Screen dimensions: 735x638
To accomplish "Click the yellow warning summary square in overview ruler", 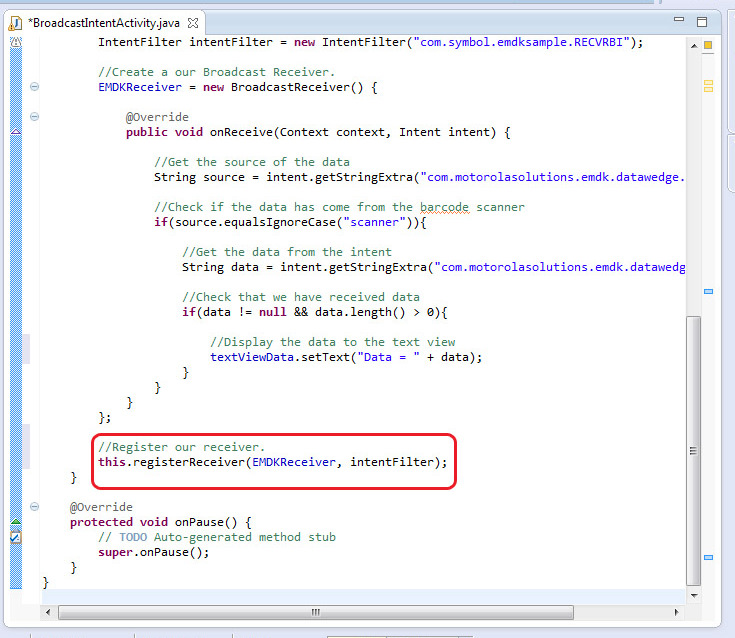I will tap(708, 45).
